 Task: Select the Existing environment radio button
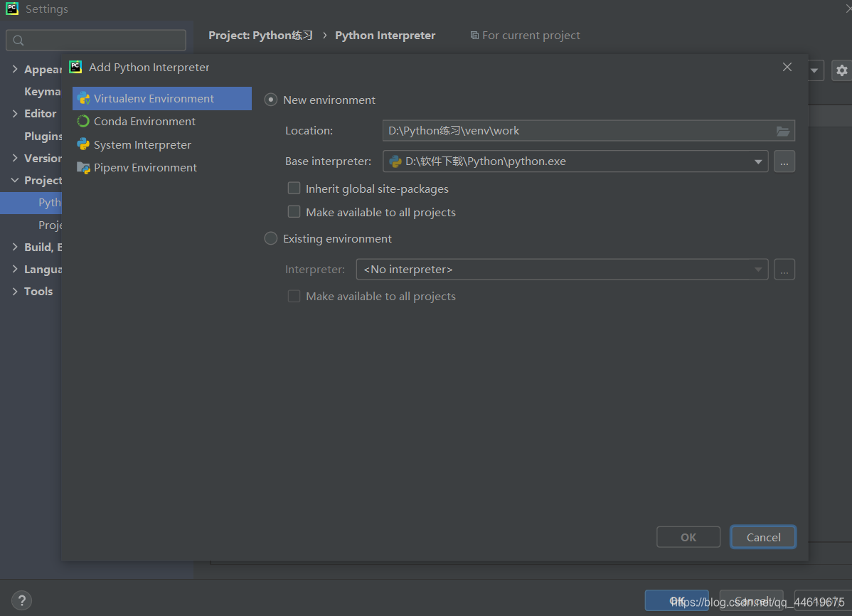270,238
